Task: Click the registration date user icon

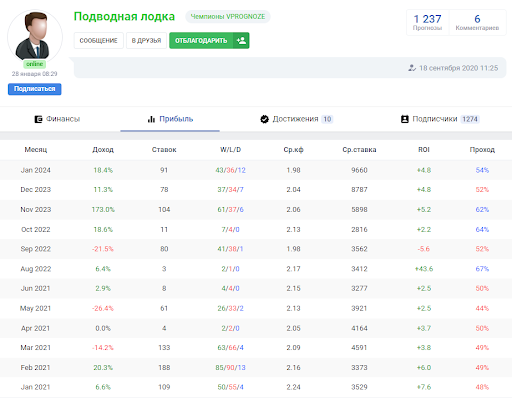Action: 412,68
